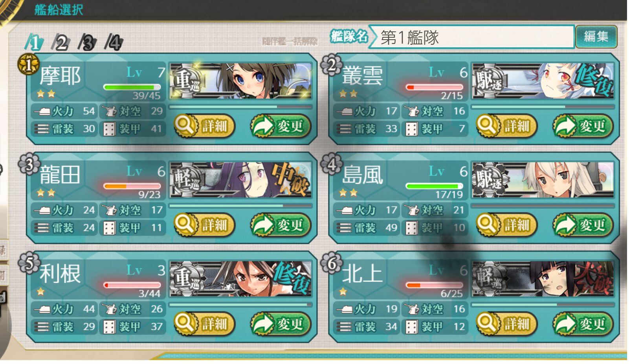Image resolution: width=640 pixels, height=364 pixels.
Task: Open 詳細 details for 利根
Action: pos(204,324)
